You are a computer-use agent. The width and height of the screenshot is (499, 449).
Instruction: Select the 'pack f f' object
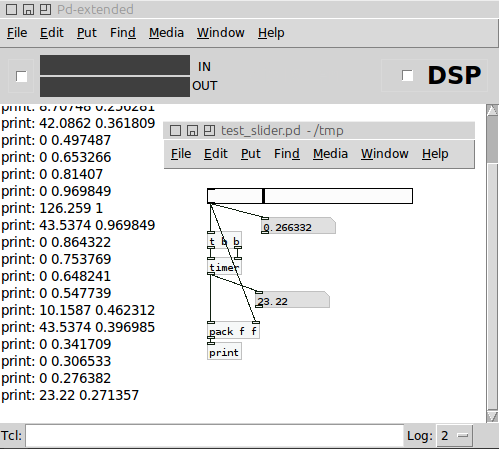(x=233, y=331)
